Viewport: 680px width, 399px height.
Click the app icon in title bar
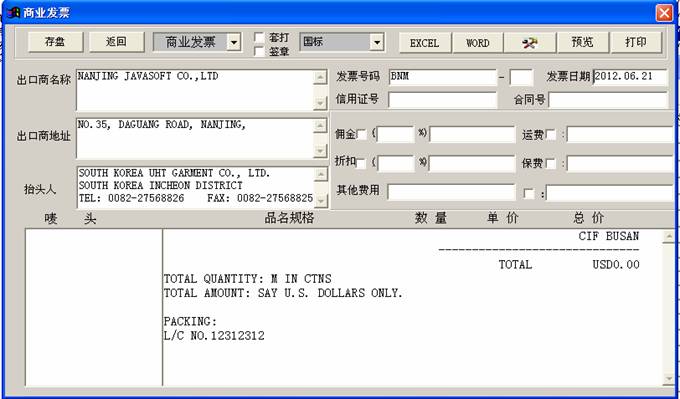point(13,13)
